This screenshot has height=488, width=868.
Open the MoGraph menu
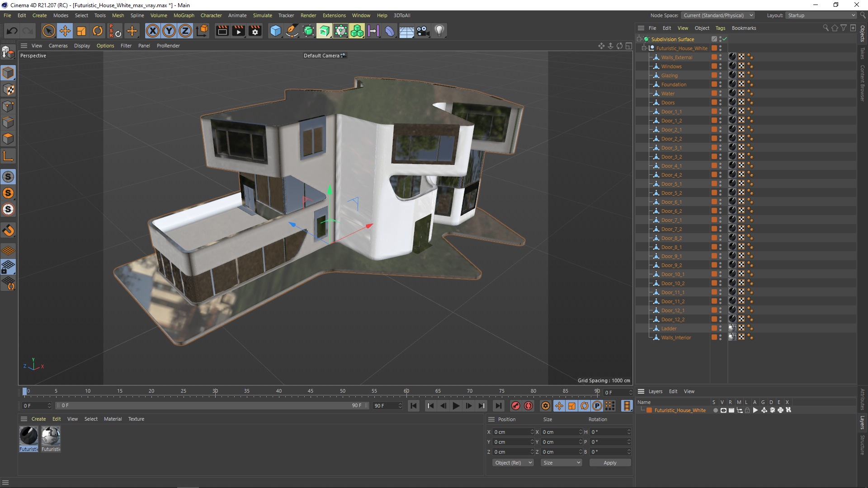pyautogui.click(x=184, y=15)
